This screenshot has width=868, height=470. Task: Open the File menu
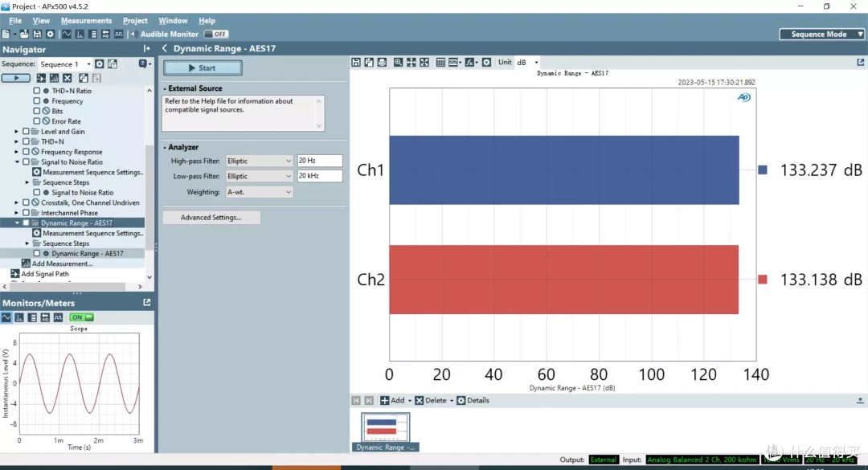point(15,20)
